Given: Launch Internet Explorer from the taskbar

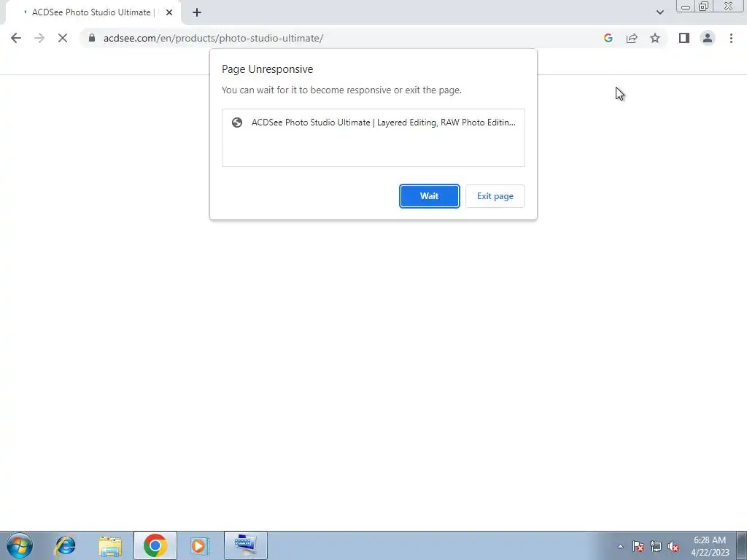Looking at the screenshot, I should click(x=65, y=545).
